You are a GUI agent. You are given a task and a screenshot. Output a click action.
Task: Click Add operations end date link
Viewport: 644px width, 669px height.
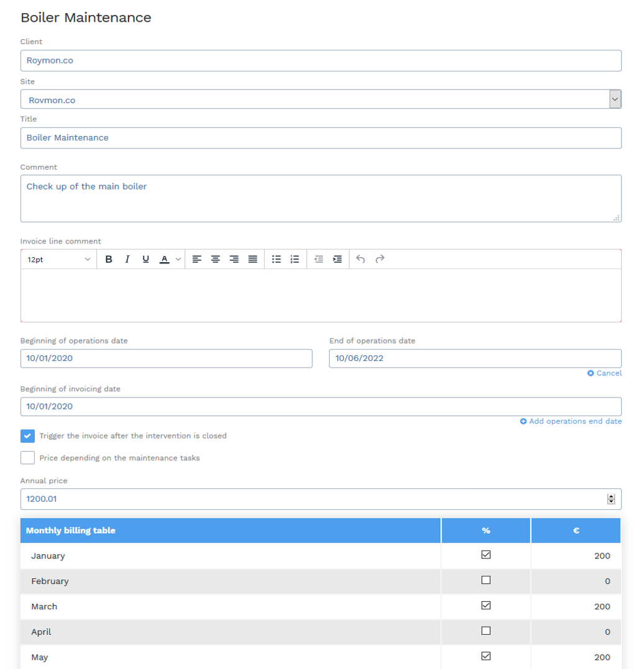pos(571,421)
